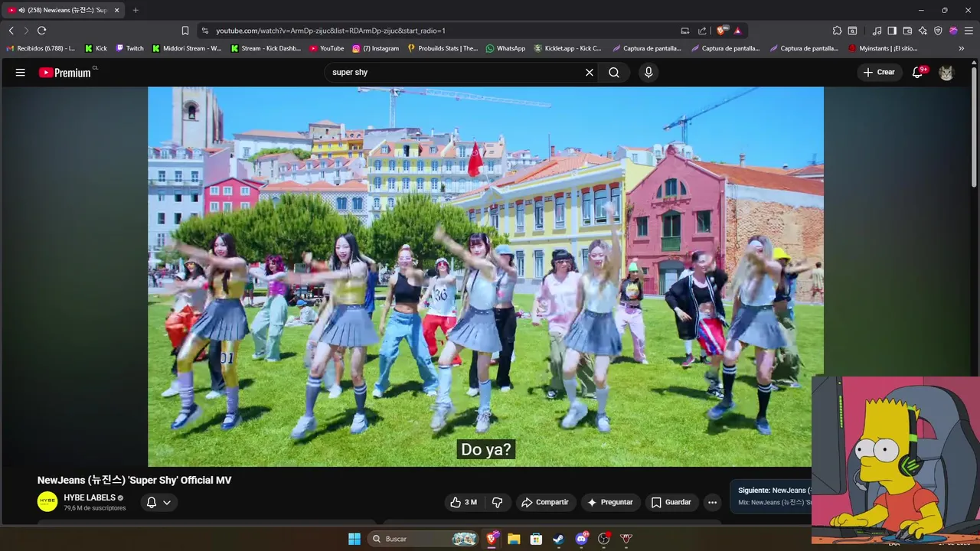Open YouTube notifications bell
This screenshot has width=980, height=551.
click(918, 73)
